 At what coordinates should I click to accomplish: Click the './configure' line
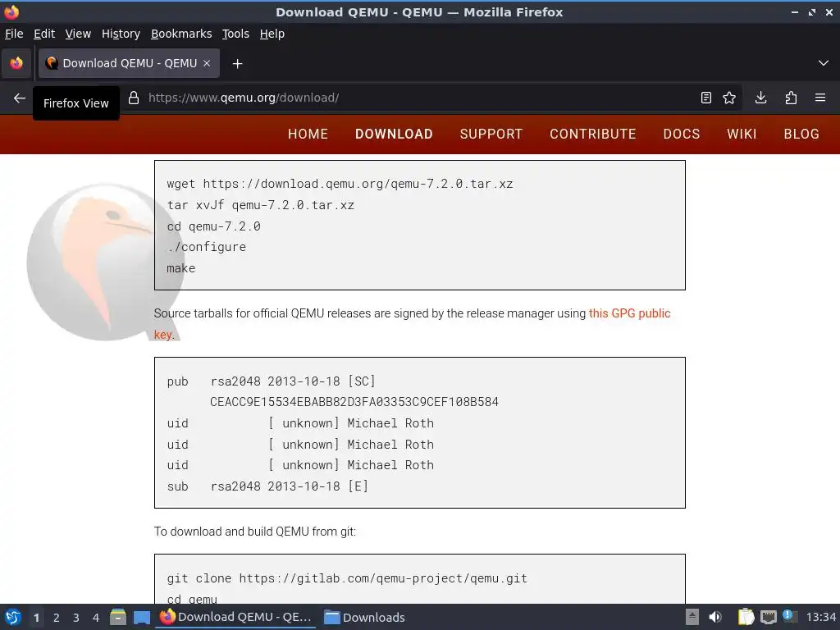pos(206,247)
